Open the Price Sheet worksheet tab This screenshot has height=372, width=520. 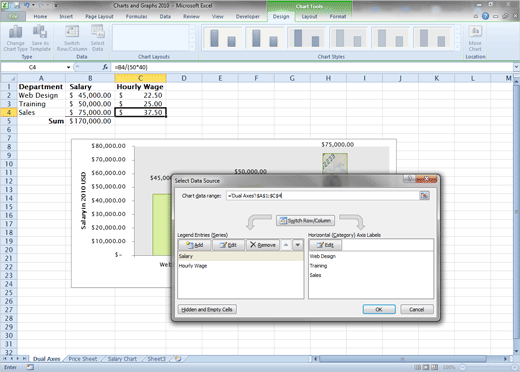(83, 359)
